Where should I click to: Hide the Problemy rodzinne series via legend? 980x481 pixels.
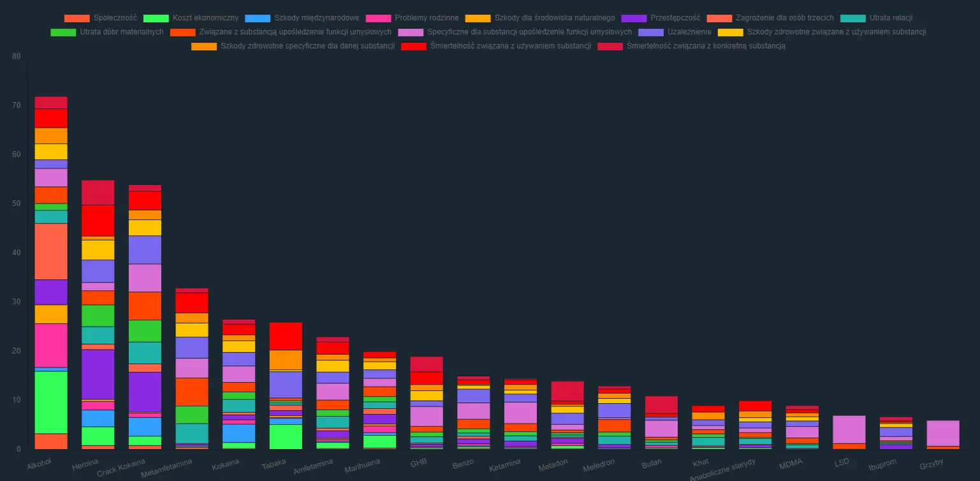coord(412,18)
